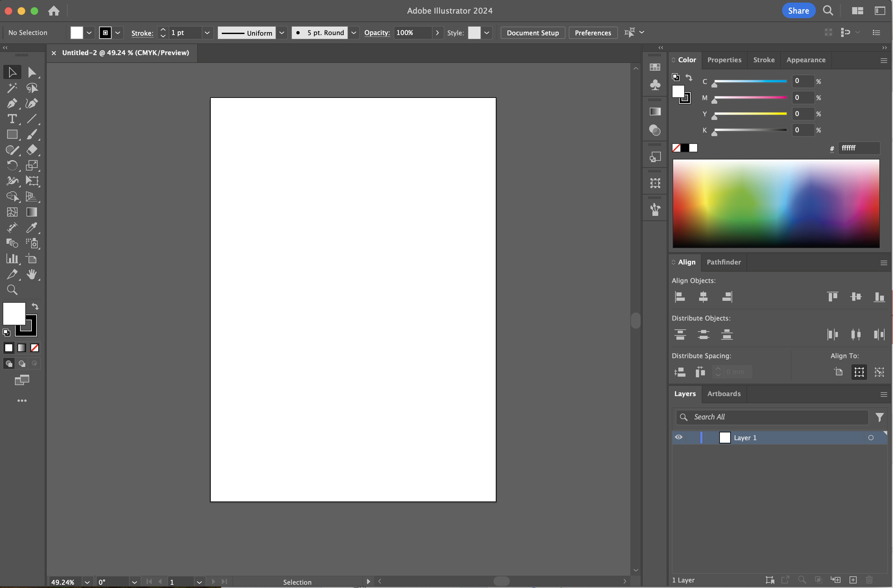Image resolution: width=893 pixels, height=588 pixels.
Task: Choose the Hand tool
Action: pyautogui.click(x=31, y=275)
